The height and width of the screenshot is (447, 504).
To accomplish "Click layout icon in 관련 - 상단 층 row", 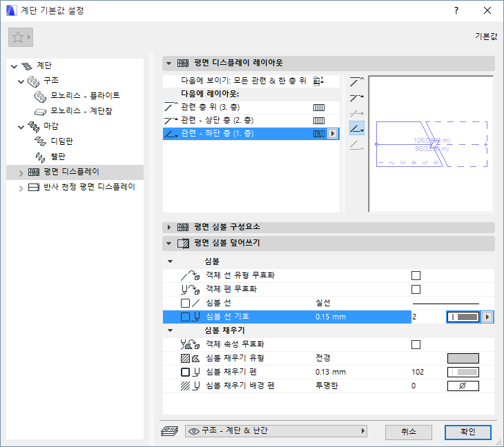I will (x=319, y=121).
